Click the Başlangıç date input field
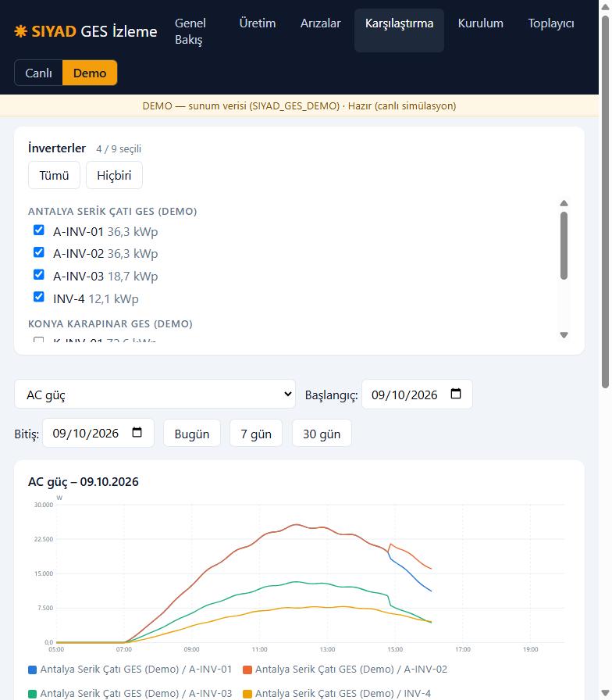The image size is (612, 700). 417,395
